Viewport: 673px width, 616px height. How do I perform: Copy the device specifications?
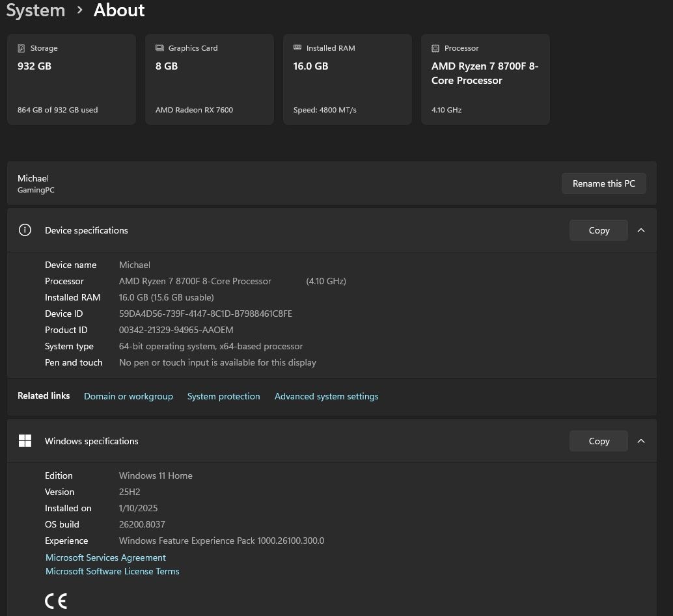click(x=598, y=230)
